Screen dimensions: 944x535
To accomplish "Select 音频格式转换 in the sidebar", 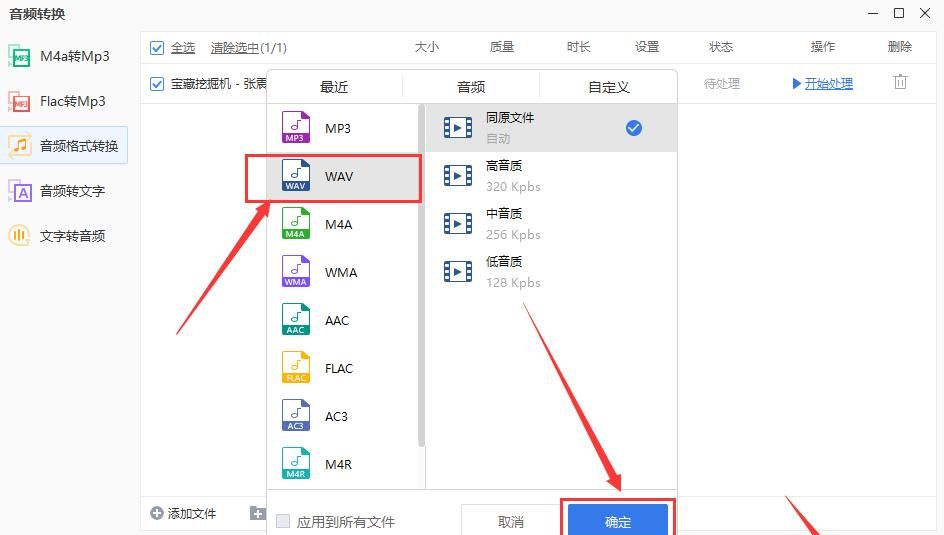I will point(64,146).
